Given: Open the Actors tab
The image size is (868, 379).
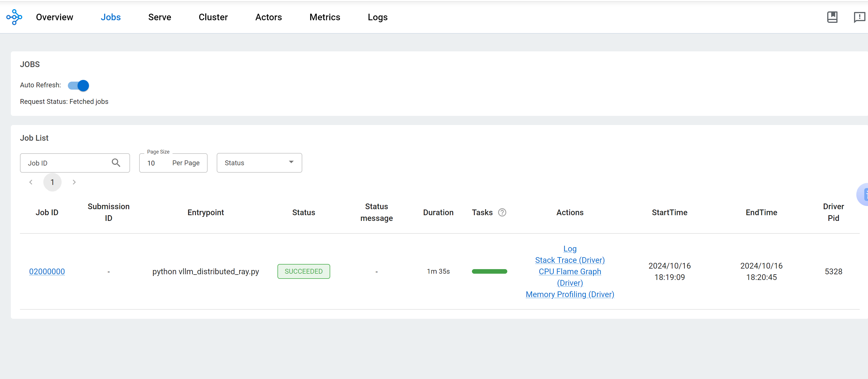Looking at the screenshot, I should tap(268, 17).
